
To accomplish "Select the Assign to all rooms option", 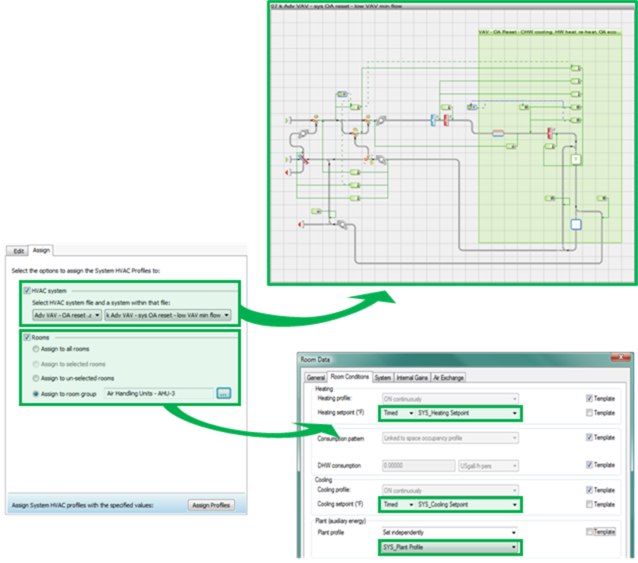I will 36,350.
